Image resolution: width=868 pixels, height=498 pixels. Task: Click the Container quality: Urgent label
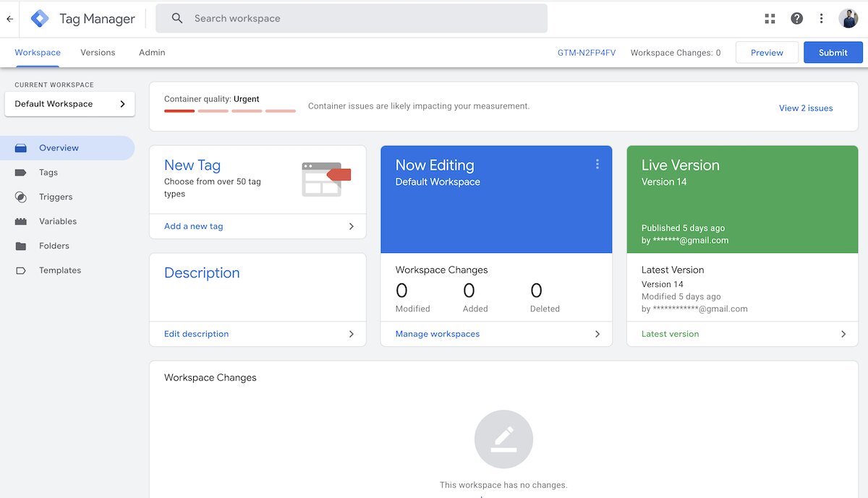(212, 99)
